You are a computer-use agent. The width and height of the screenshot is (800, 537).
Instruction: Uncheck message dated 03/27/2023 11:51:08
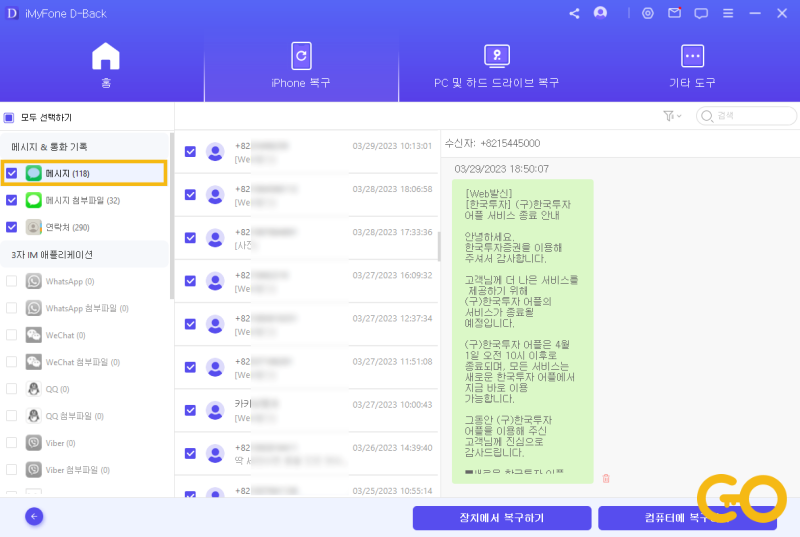click(190, 367)
